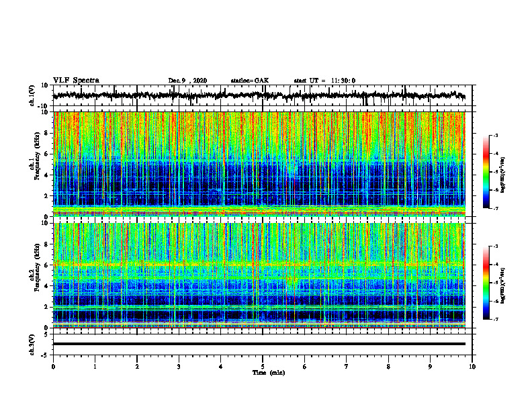Click the flat ch.3 voltage trace line
The image size is (532, 411).
tap(259, 344)
